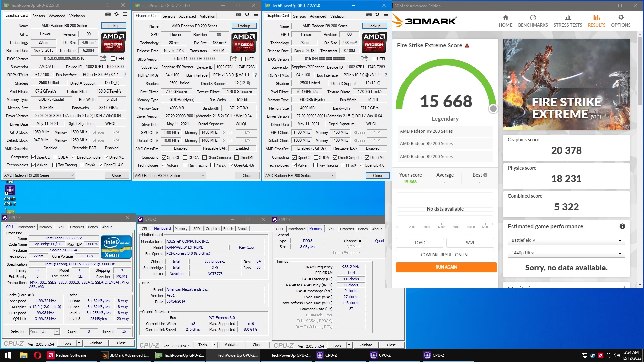Click the 3DMark SAVE button

pos(470,243)
